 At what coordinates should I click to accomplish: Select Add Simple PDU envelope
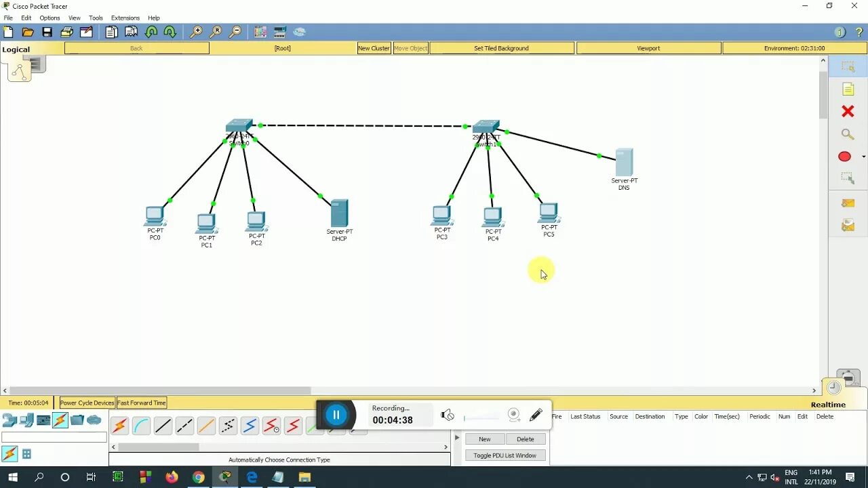click(848, 203)
